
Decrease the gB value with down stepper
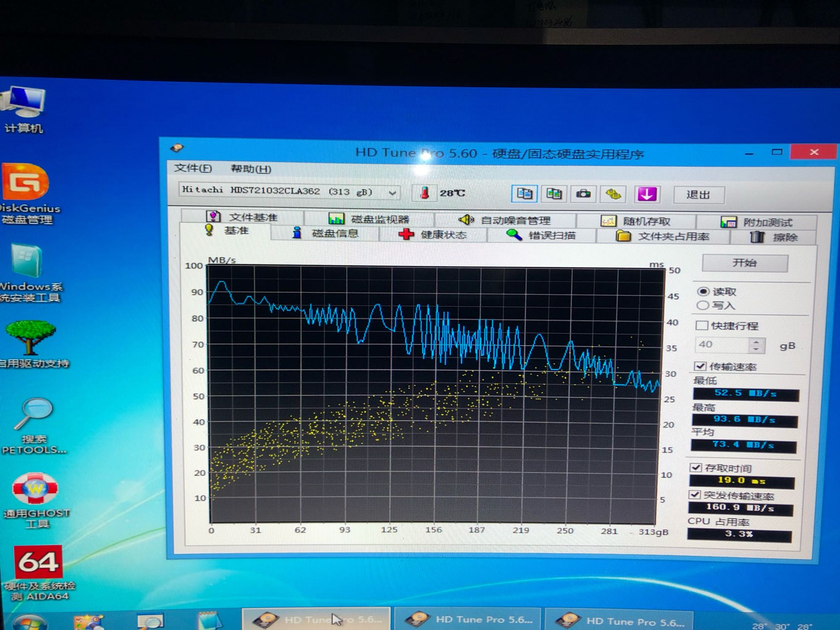[756, 349]
